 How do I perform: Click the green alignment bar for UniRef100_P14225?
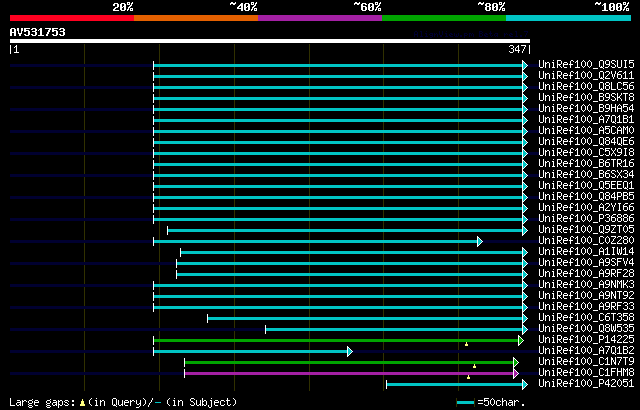[x=338, y=340]
